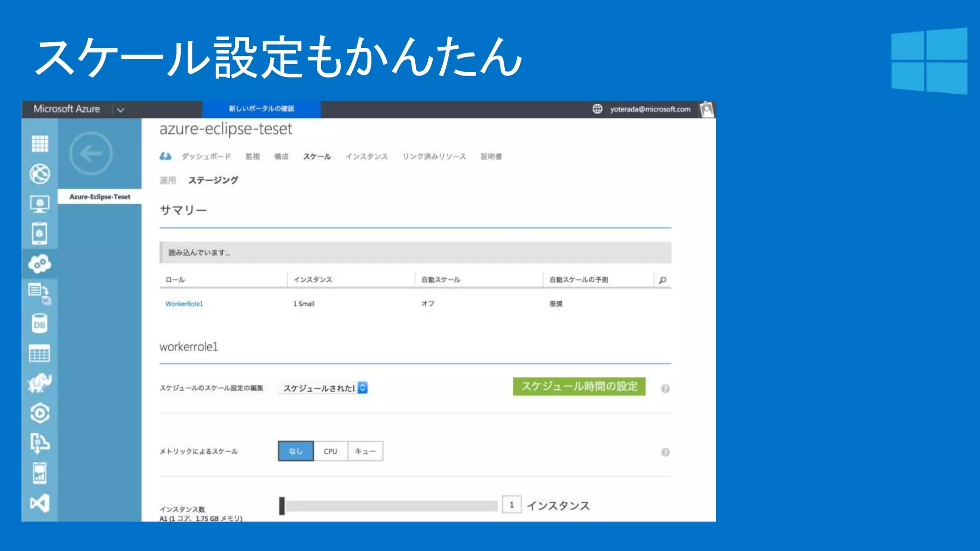Expand the Microsoft Azure header chevron
The width and height of the screenshot is (980, 551).
[x=121, y=110]
